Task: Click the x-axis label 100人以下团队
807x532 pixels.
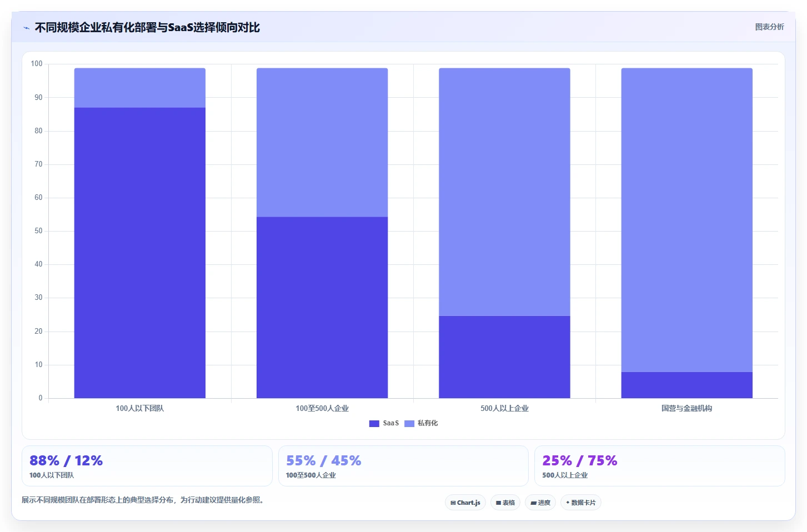Action: click(x=140, y=408)
